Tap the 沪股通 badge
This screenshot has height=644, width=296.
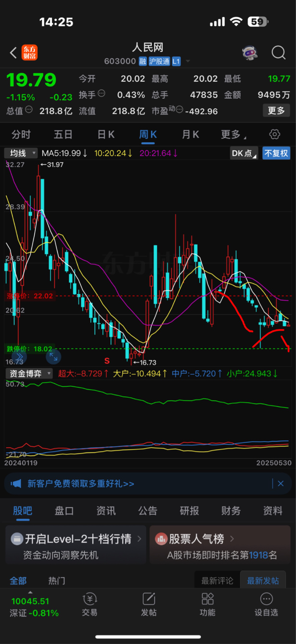(x=159, y=61)
